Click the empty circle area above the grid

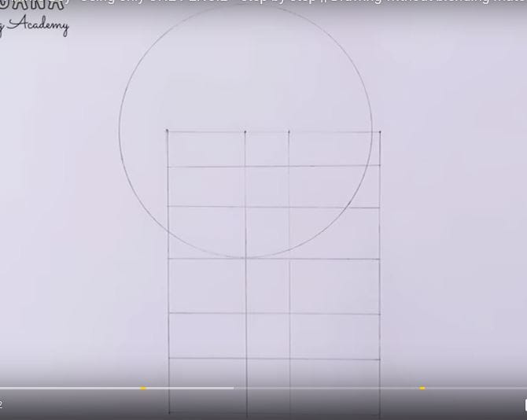click(x=245, y=71)
